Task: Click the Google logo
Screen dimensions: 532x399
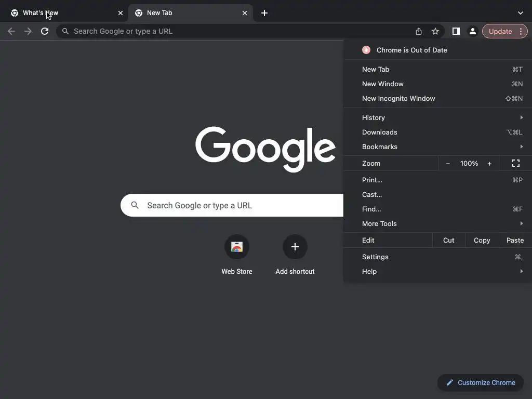Action: click(265, 149)
